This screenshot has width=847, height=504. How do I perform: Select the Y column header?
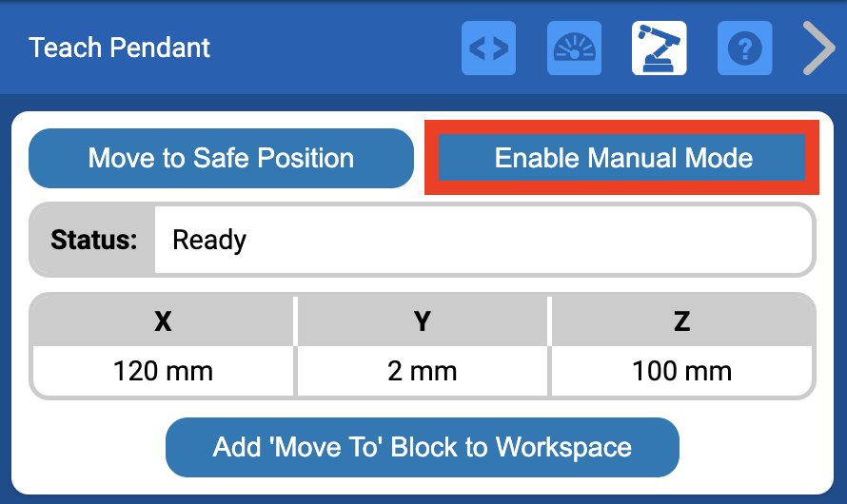click(423, 322)
